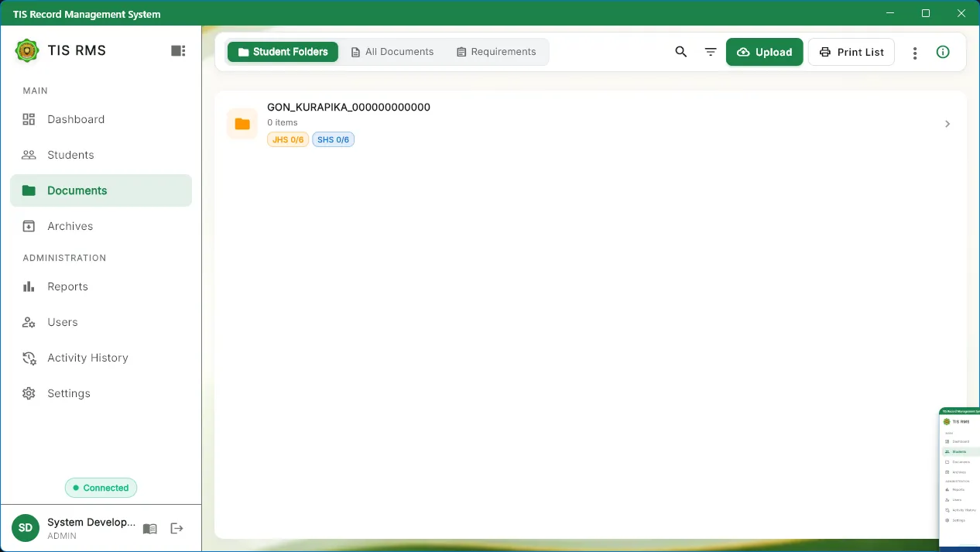Open the Users management page
The image size is (980, 552).
click(x=101, y=322)
